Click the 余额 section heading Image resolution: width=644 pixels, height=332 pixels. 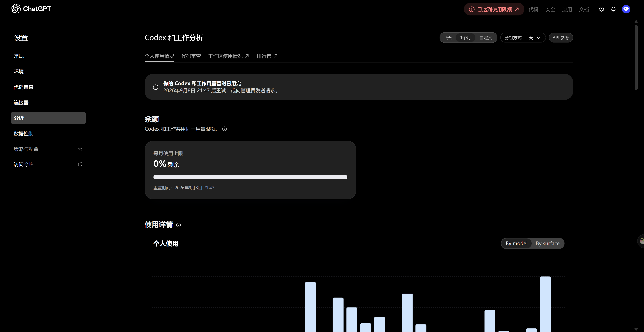(152, 119)
